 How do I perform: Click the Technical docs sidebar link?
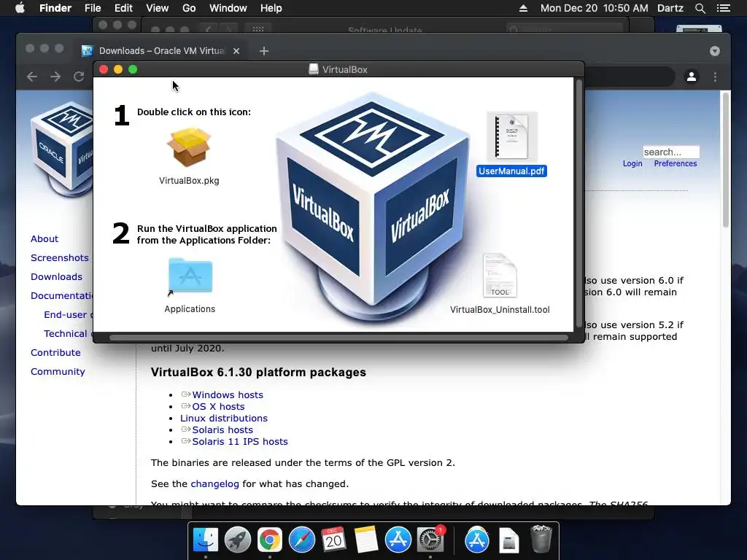(69, 333)
